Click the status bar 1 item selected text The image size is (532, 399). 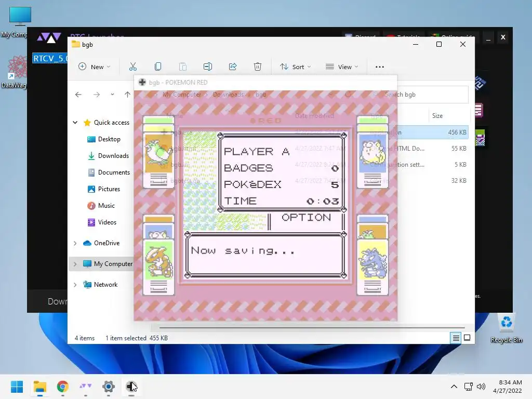click(x=137, y=338)
